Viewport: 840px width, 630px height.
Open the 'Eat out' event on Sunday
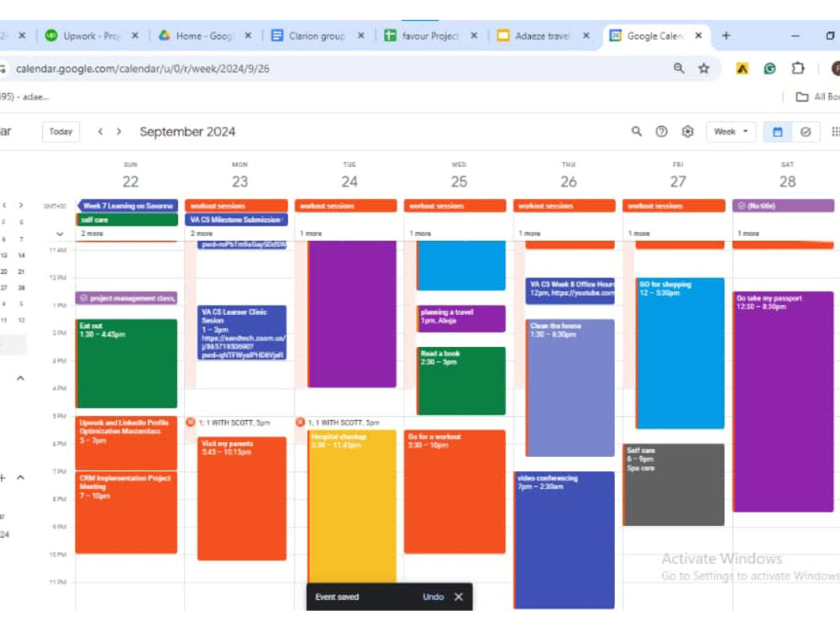pos(127,363)
